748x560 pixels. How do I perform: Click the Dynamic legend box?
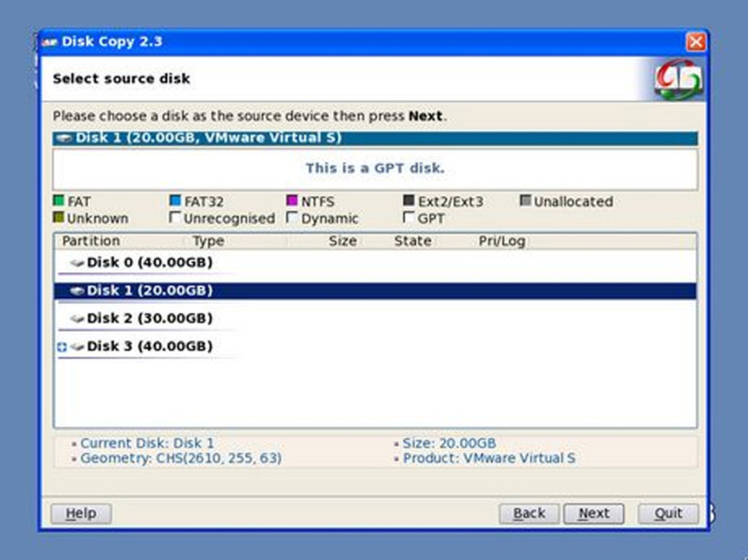[292, 217]
